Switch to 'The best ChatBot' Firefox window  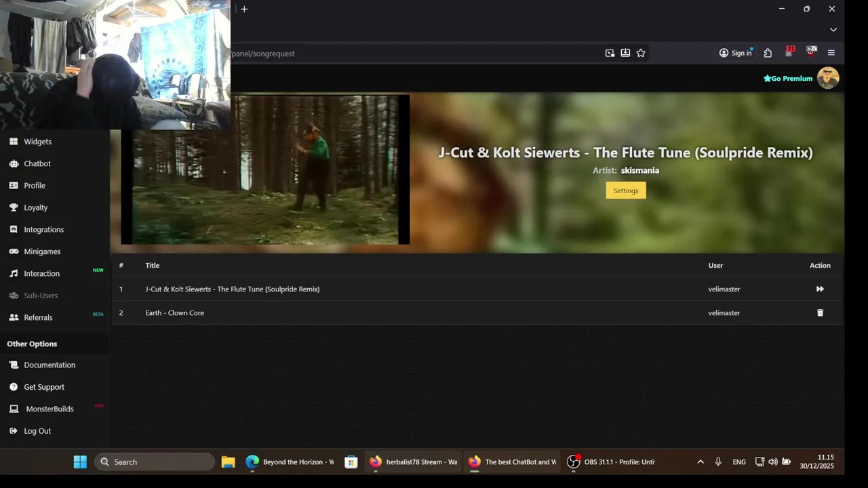tap(512, 462)
